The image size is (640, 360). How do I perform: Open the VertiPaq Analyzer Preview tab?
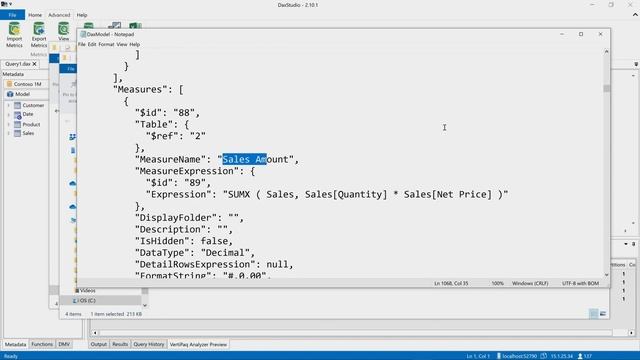pos(198,344)
